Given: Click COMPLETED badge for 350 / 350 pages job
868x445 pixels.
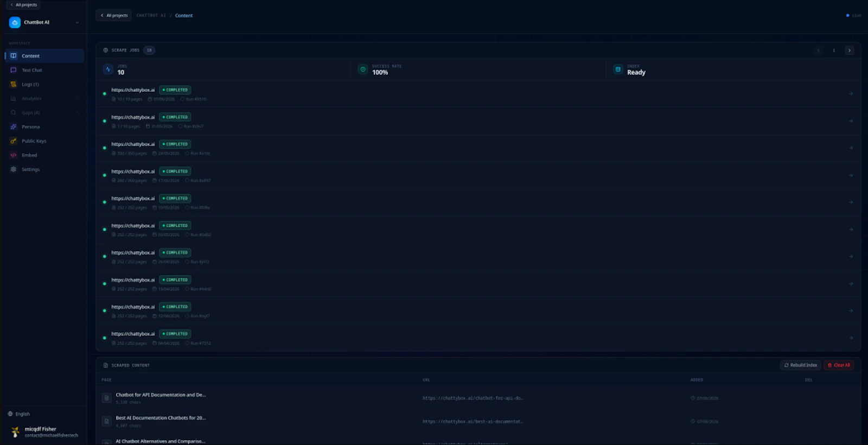Looking at the screenshot, I should [x=175, y=144].
